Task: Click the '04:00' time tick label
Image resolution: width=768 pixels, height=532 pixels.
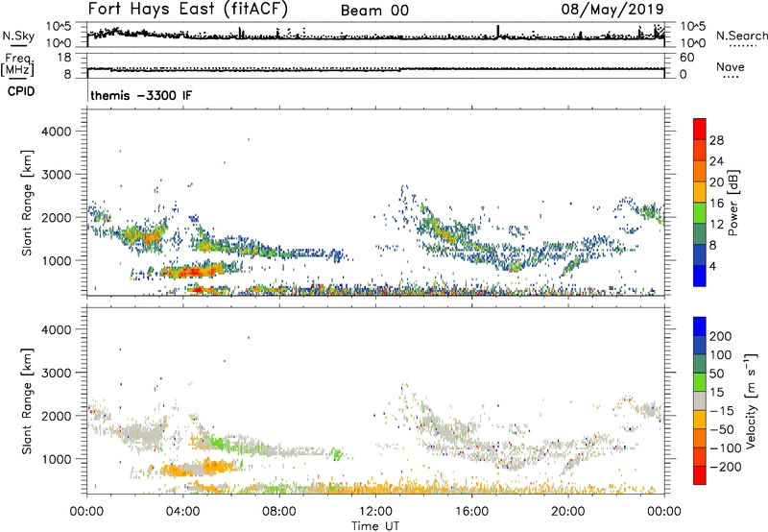Action: click(182, 512)
